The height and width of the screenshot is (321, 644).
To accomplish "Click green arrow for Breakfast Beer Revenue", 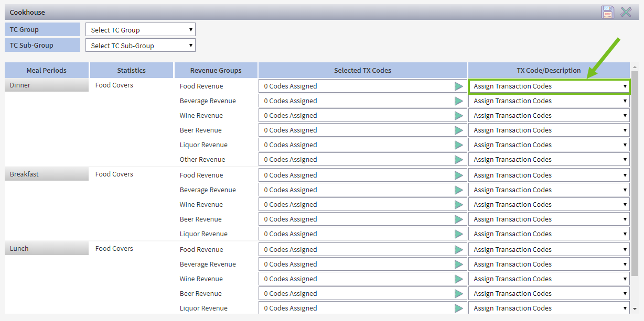I will (x=459, y=219).
